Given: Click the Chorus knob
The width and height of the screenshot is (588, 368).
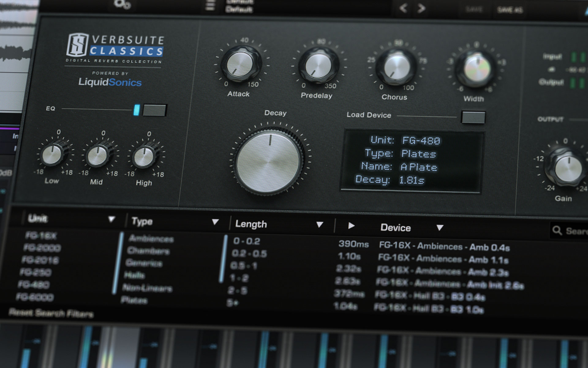Looking at the screenshot, I should click(x=397, y=67).
